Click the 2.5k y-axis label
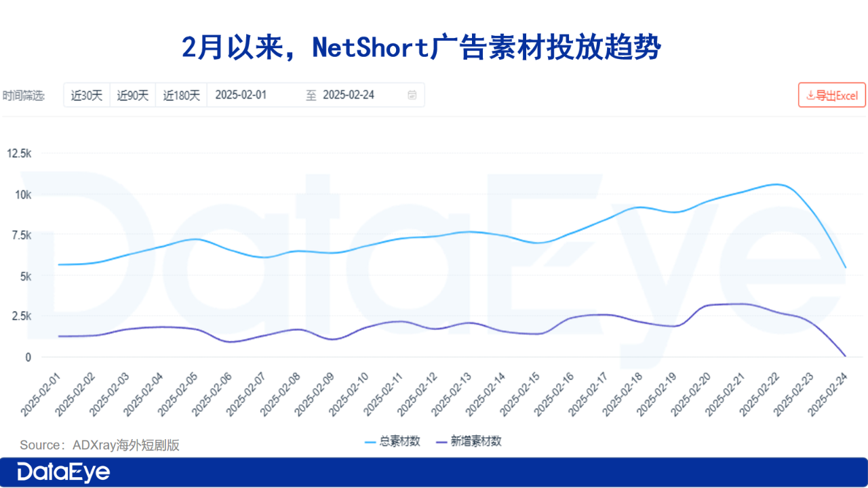This screenshot has height=488, width=868. pos(21,316)
